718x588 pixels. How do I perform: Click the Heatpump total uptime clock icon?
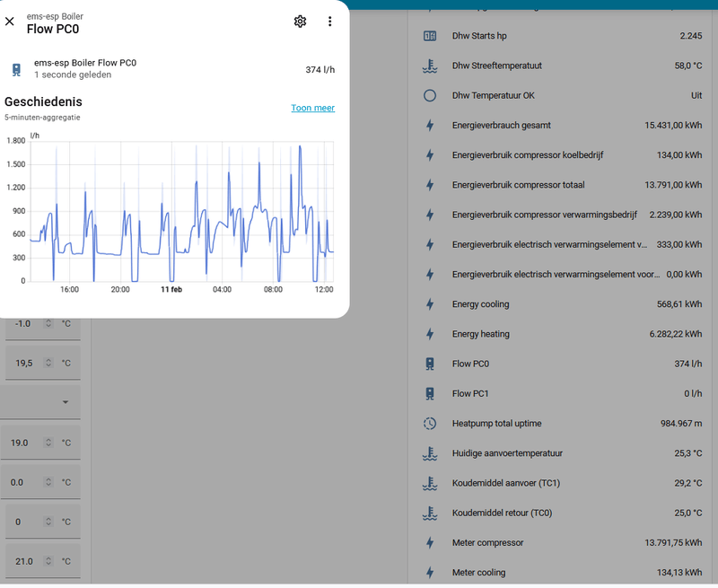[x=430, y=424]
